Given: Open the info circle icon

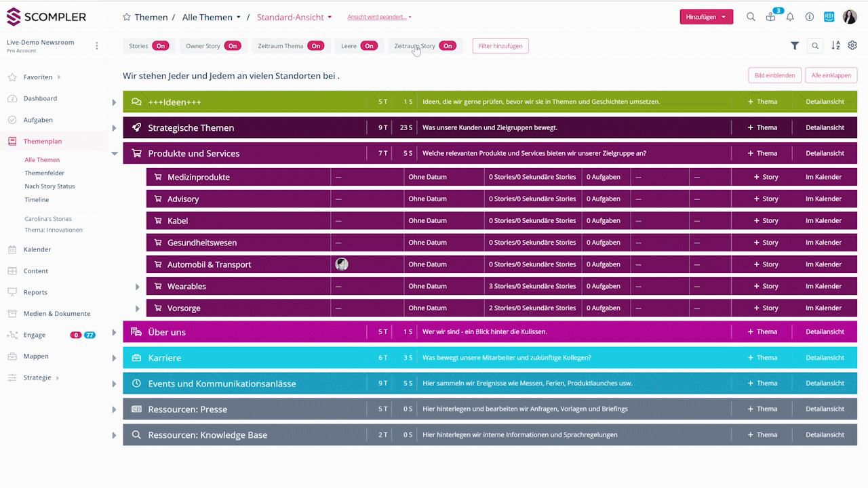Looking at the screenshot, I should (810, 17).
